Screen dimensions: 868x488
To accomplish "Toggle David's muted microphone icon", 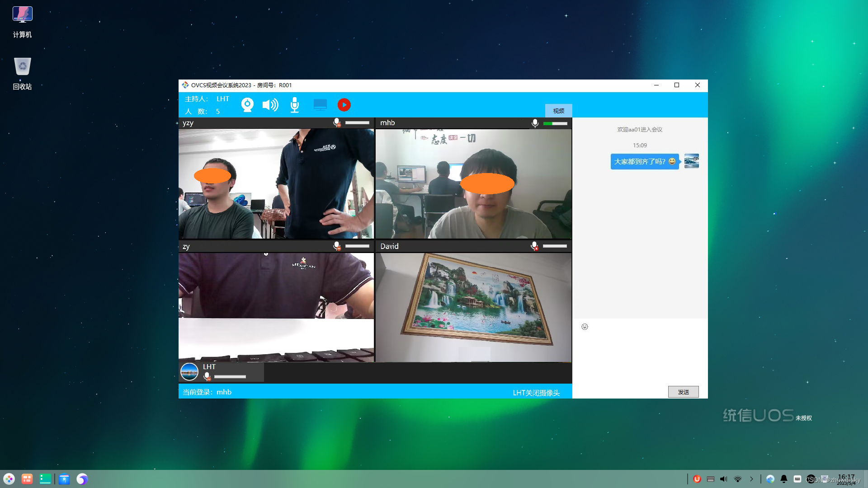I will click(534, 246).
